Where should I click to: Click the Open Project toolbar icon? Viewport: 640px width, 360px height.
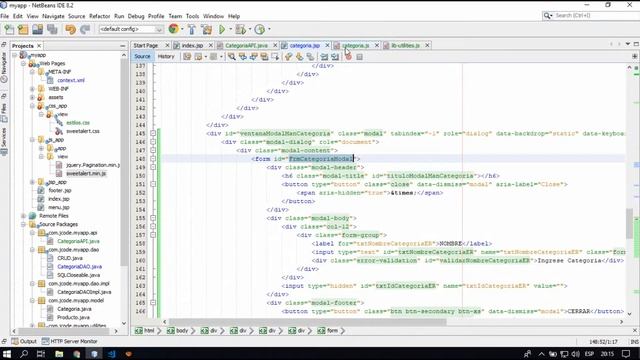[x=38, y=29]
